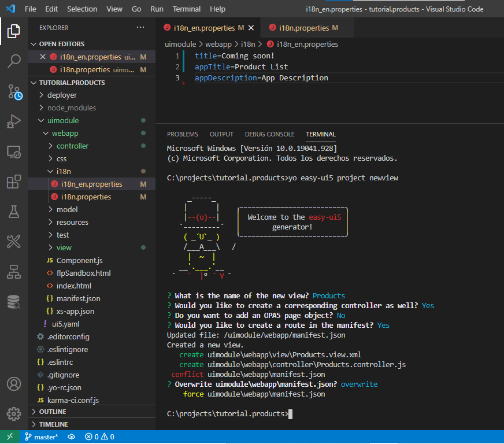The height and width of the screenshot is (444, 504).
Task: Open the Search view in activity bar
Action: click(14, 61)
